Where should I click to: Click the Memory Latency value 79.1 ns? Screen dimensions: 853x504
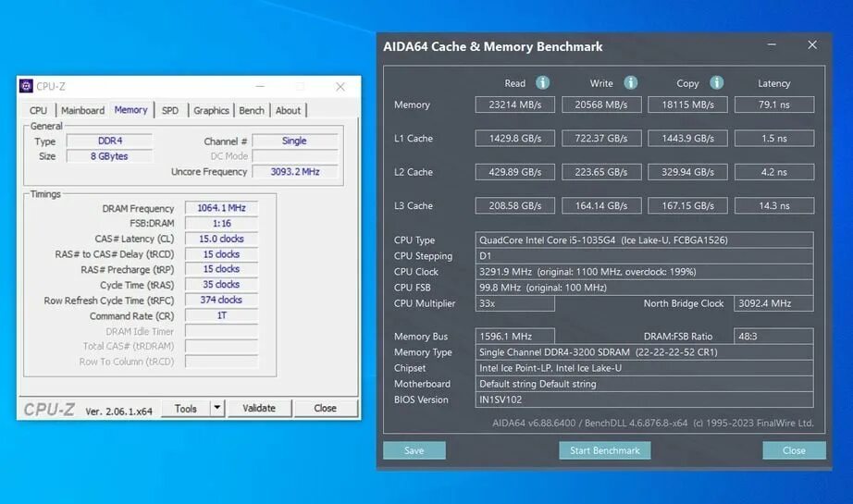pyautogui.click(x=774, y=104)
